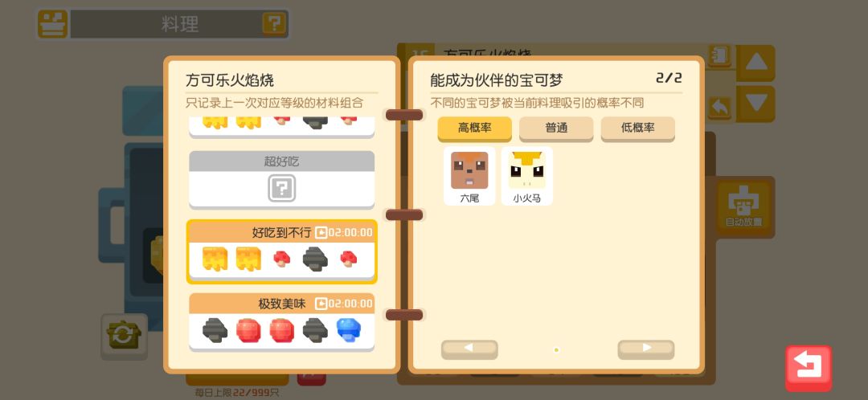Select the 六尾 Vulpix portrait
868x400 pixels.
(x=469, y=176)
